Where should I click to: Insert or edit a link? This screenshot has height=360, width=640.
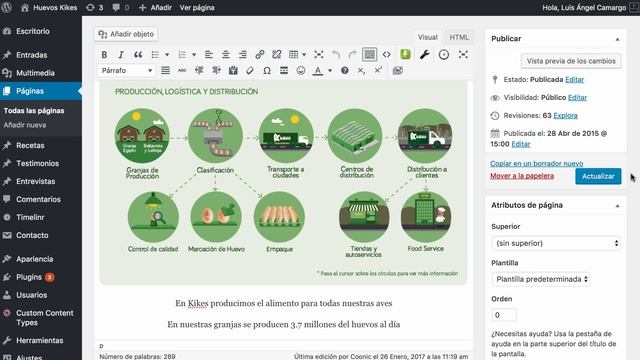click(260, 54)
